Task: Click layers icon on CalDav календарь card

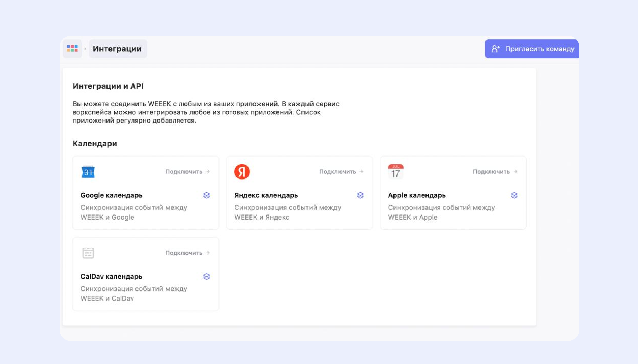Action: point(207,276)
